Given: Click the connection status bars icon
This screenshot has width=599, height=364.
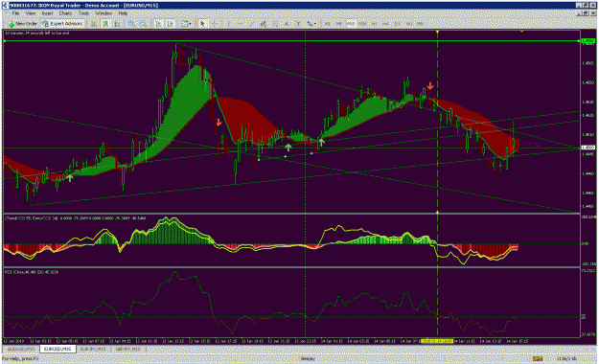Looking at the screenshot, I should tap(538, 358).
